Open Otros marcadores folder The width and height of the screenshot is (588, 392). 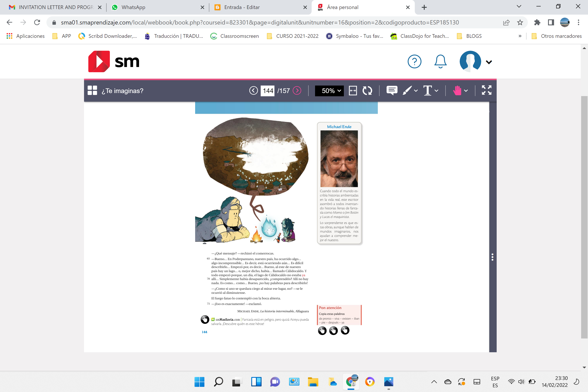click(556, 36)
